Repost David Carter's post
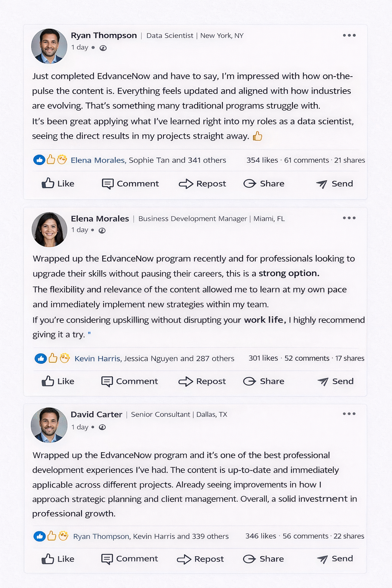This screenshot has height=588, width=392. (200, 559)
